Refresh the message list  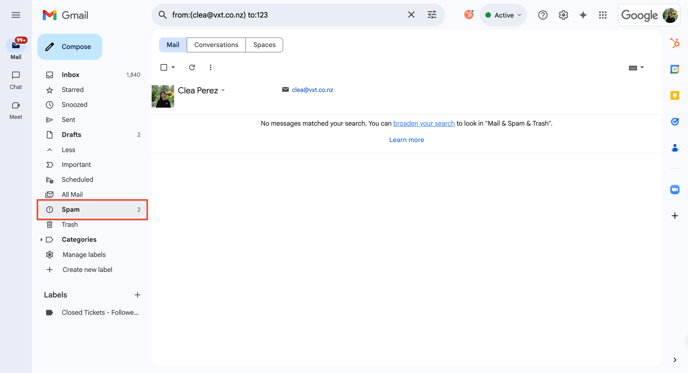[x=192, y=67]
